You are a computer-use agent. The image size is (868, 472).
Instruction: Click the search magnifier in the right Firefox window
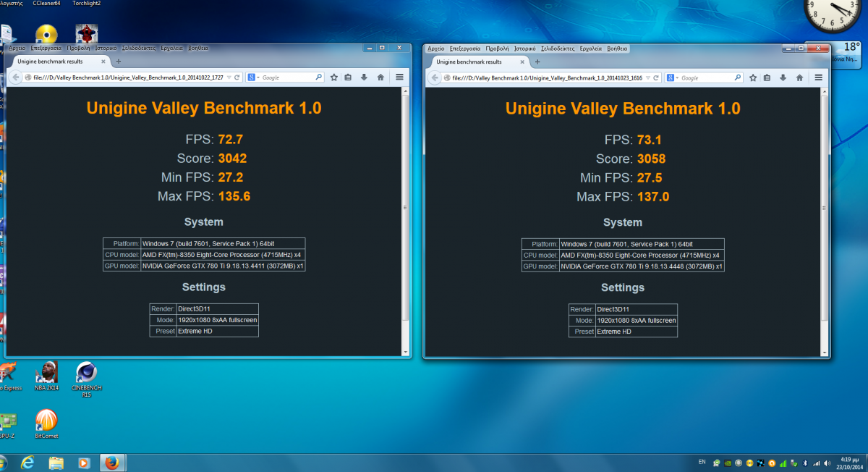click(738, 77)
